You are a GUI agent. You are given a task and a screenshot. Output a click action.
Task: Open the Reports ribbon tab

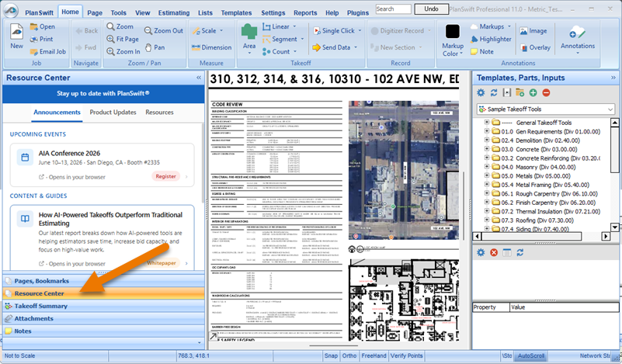[305, 12]
